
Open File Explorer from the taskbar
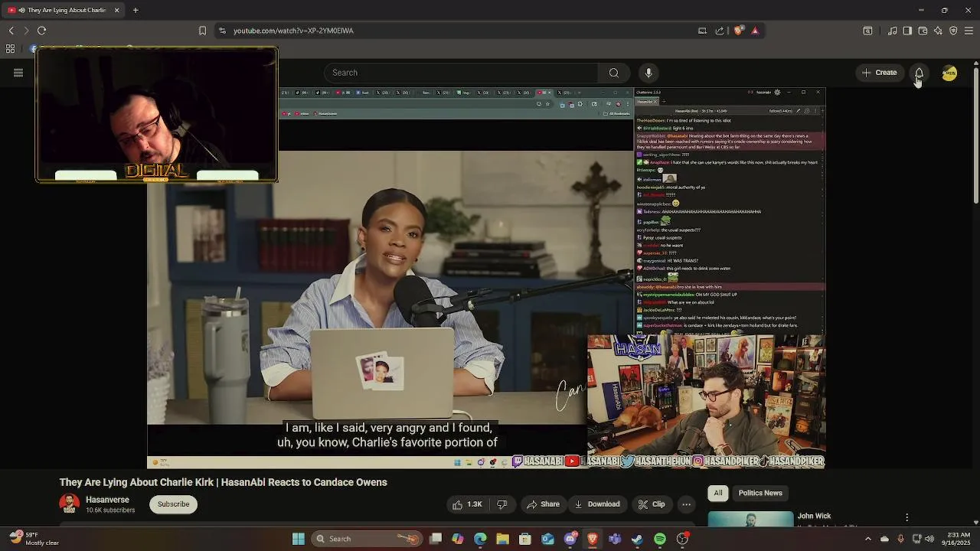[x=502, y=539]
